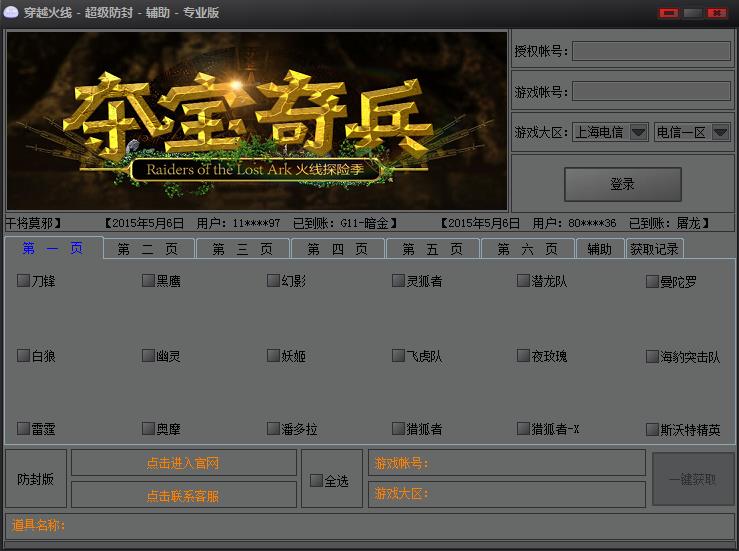The image size is (739, 551).
Task: Show the 获取记录 tab
Action: pos(654,249)
